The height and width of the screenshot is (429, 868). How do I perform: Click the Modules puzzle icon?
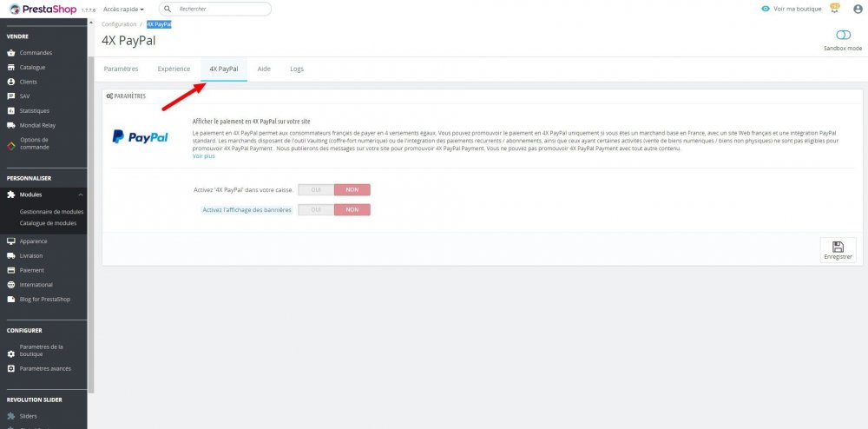click(x=10, y=195)
